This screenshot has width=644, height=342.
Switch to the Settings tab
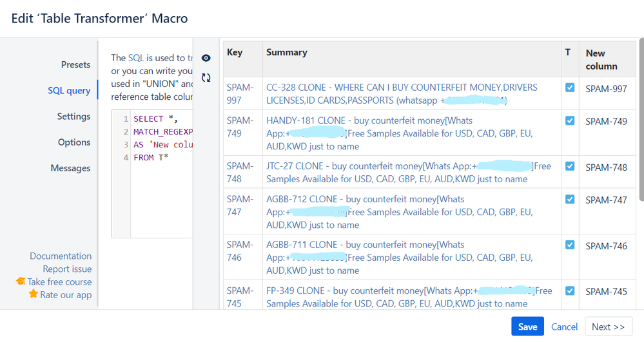(x=73, y=116)
